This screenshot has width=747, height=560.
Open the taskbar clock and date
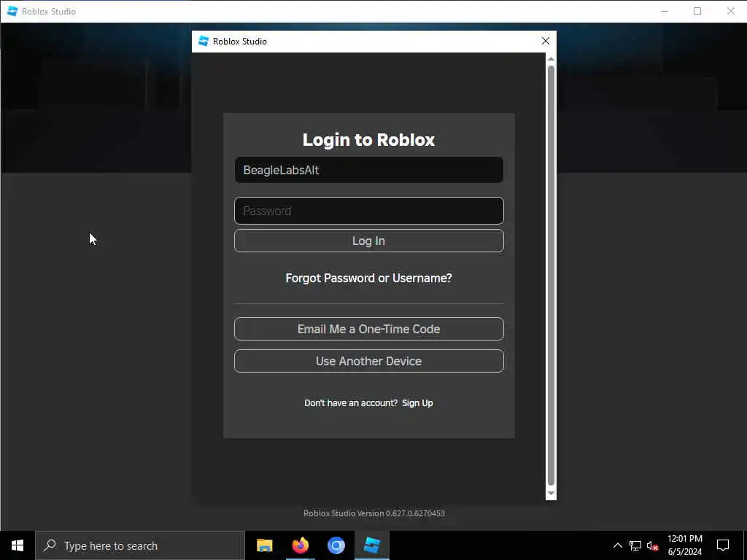coord(684,545)
